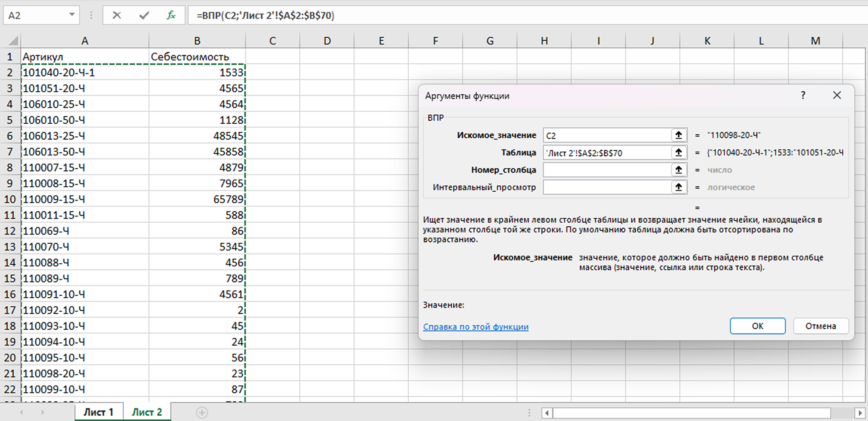Click the add new sheet plus icon

tap(202, 412)
